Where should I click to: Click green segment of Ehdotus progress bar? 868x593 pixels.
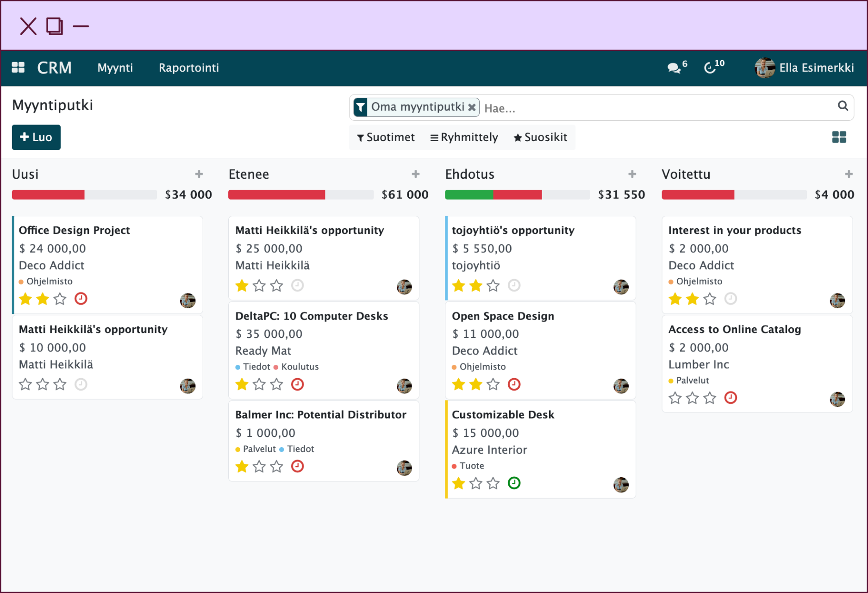468,195
